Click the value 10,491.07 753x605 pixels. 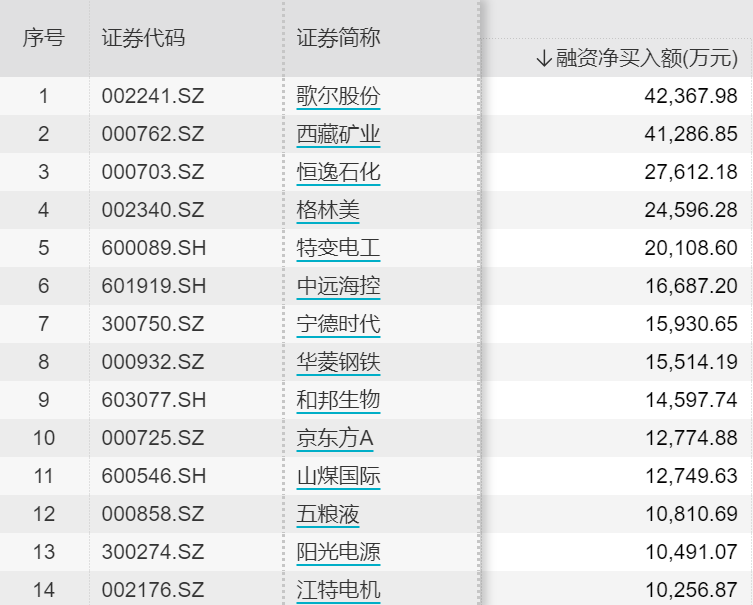coord(691,552)
